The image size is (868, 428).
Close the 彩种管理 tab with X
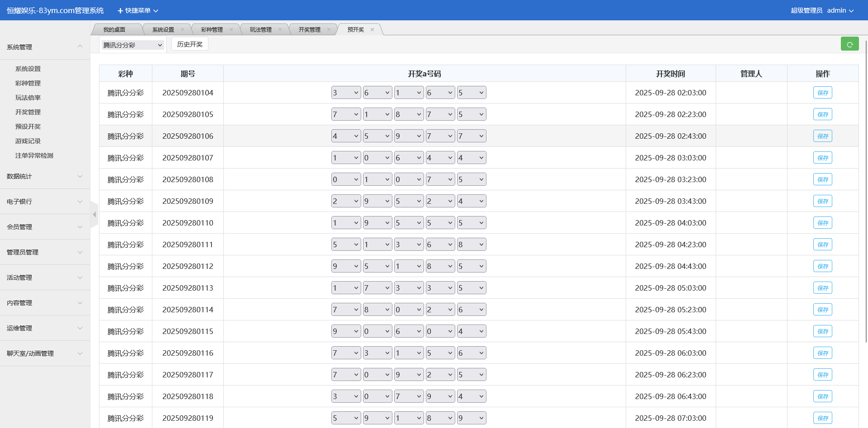click(231, 30)
